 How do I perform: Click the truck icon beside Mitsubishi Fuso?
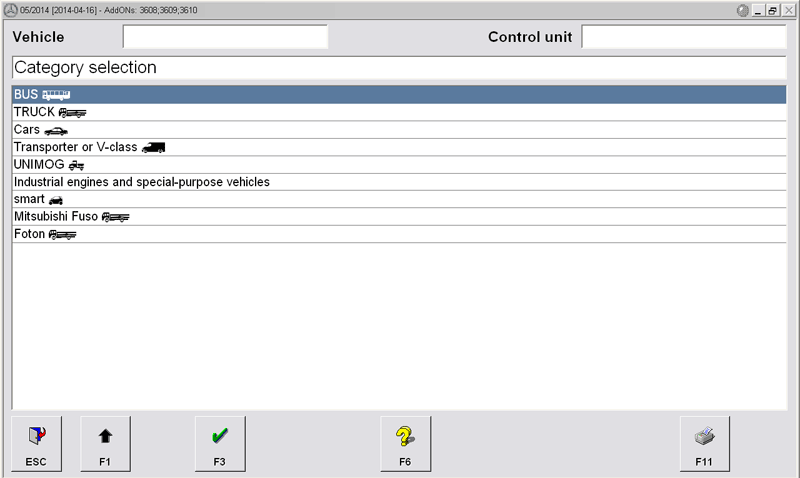tap(115, 217)
